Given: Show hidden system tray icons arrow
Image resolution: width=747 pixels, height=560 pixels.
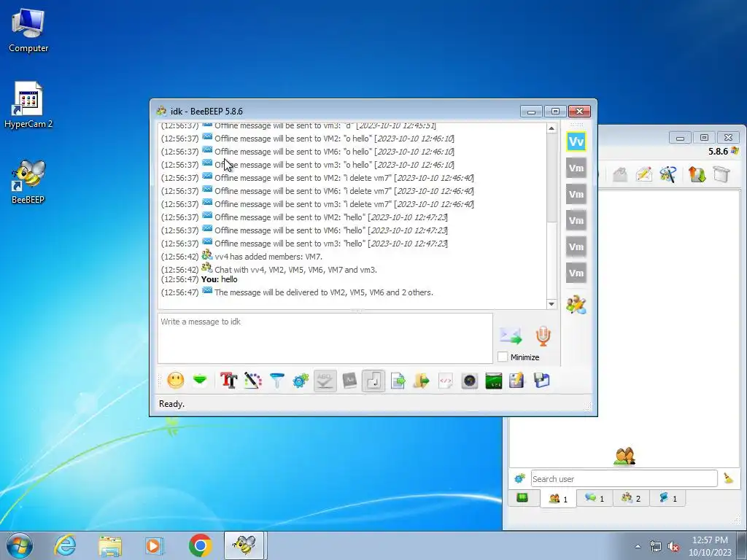Looking at the screenshot, I should point(638,546).
